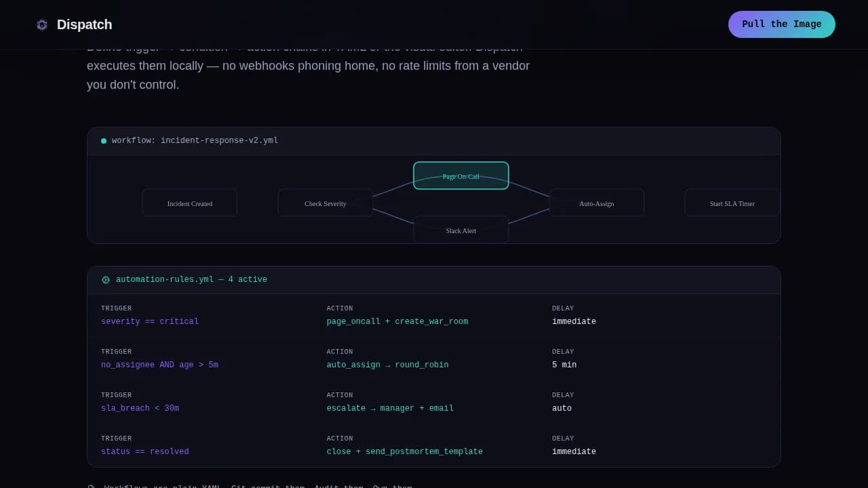The image size is (868, 488).
Task: Toggle the status == resolved rule
Action: (x=144, y=451)
